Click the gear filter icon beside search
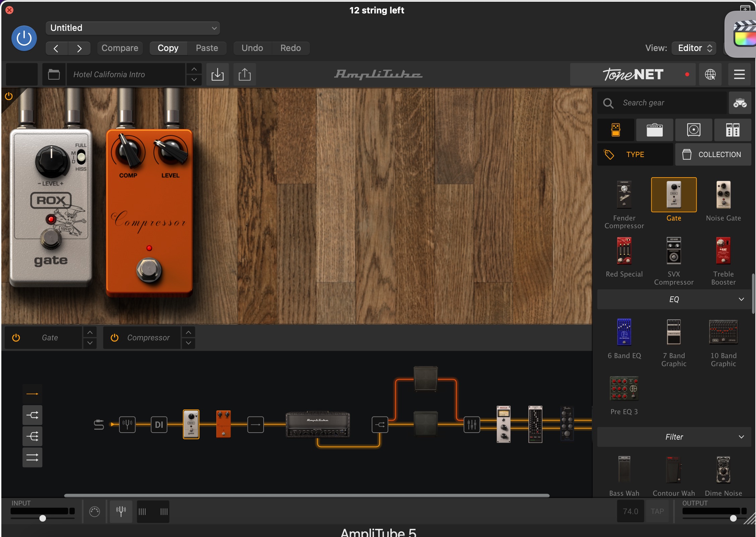 740,103
